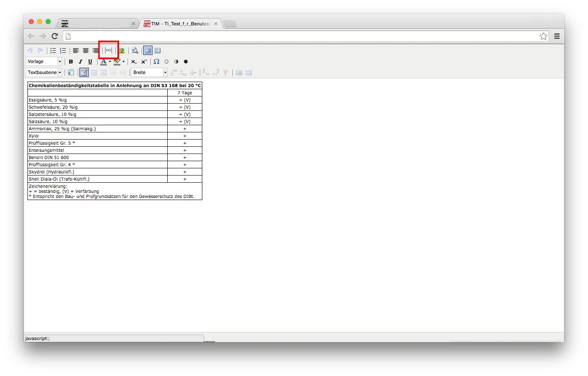Toggle bold formatting

click(71, 62)
